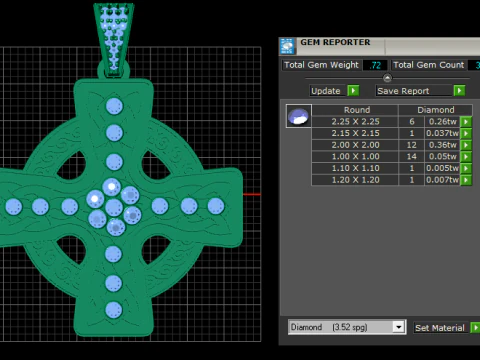Viewport: 480px width, 360px height.
Task: Click the Update button
Action: (x=328, y=91)
